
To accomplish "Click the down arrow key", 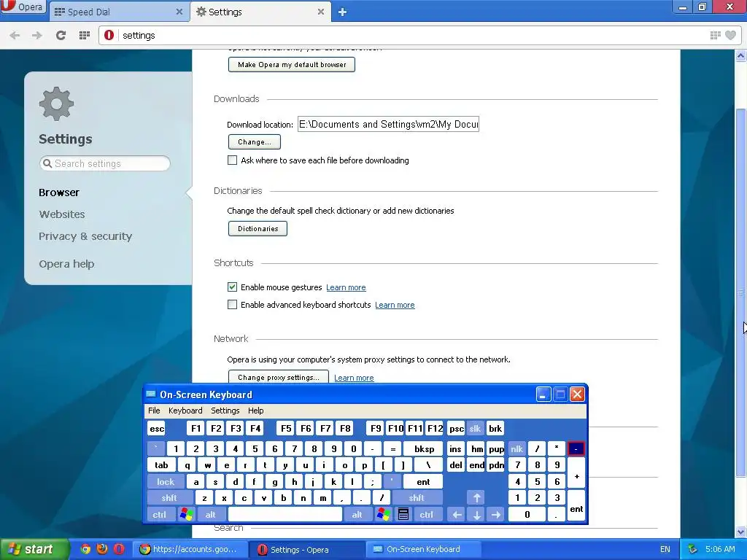I will 476,515.
